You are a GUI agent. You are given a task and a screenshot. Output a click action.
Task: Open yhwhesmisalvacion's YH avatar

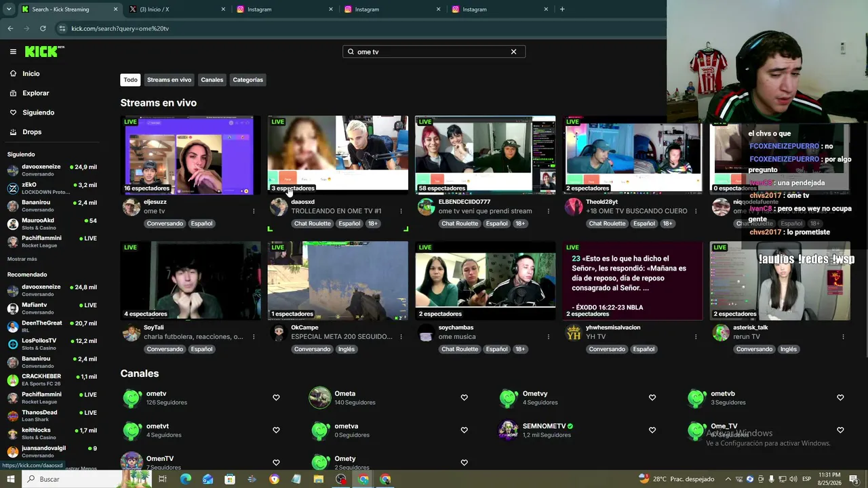(574, 332)
